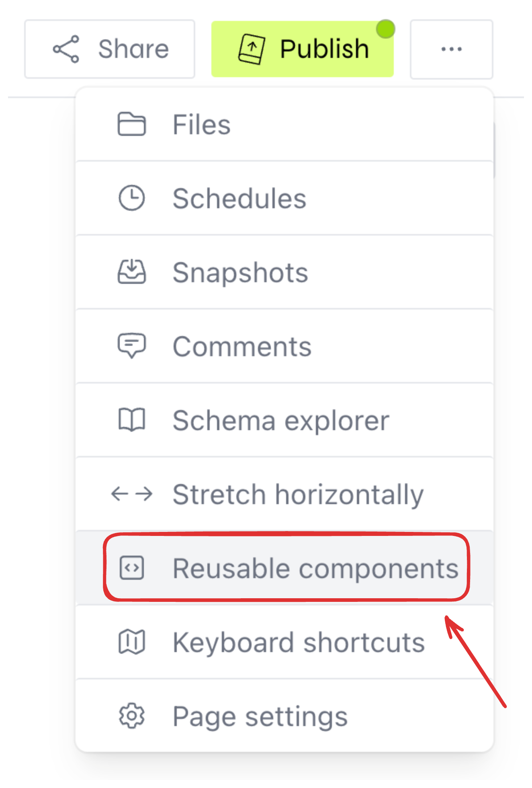This screenshot has width=532, height=788.
Task: Open the ellipsis overflow menu
Action: click(x=451, y=48)
